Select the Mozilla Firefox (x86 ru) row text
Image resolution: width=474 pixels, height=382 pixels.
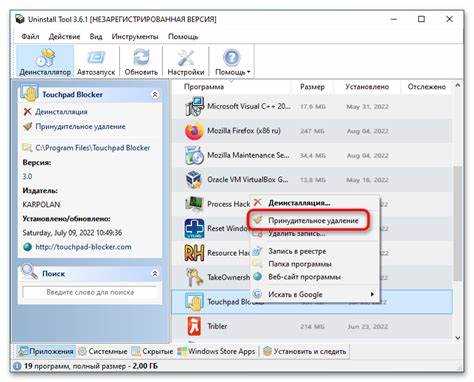244,131
